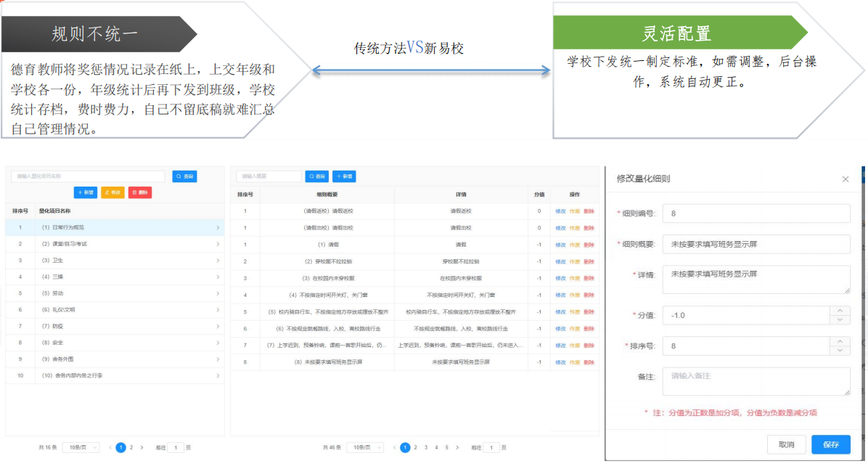Screen dimensions: 868x469
Task: Click 取消 to cancel editing
Action: 786,445
